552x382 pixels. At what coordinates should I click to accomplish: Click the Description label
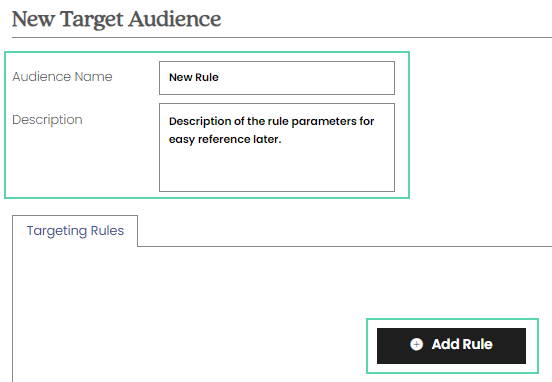47,120
